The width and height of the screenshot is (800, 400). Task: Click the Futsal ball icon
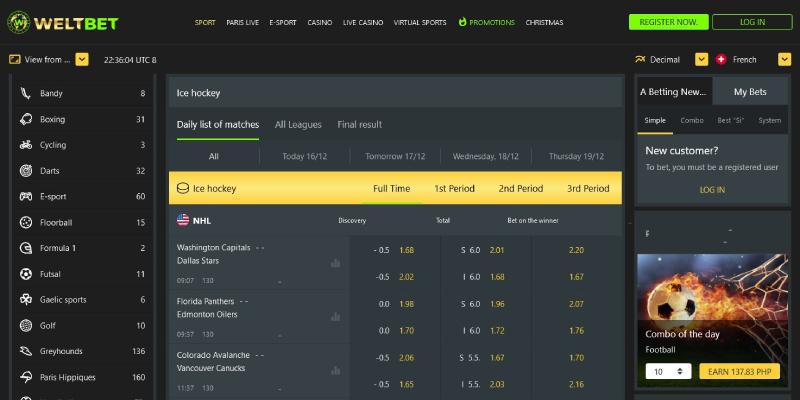25,274
